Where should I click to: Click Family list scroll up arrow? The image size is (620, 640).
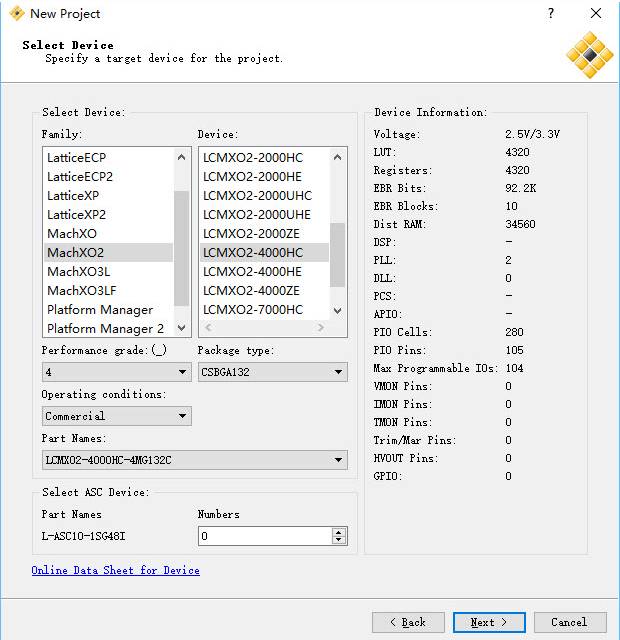(x=182, y=157)
